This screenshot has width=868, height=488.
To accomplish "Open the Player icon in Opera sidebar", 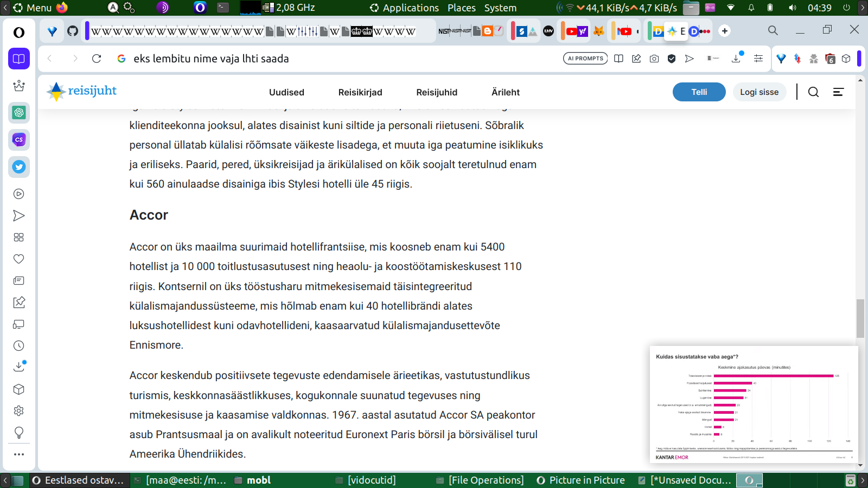I will tap(19, 194).
